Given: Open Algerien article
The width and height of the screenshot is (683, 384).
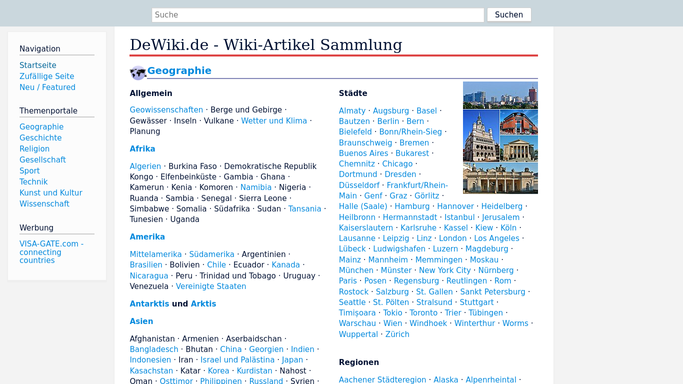Looking at the screenshot, I should click(x=145, y=166).
